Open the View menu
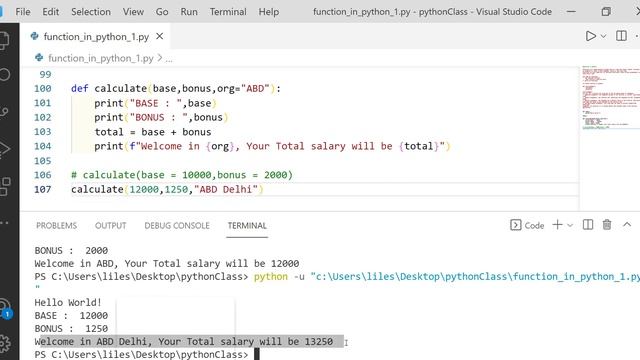The width and height of the screenshot is (640, 360). tap(133, 12)
